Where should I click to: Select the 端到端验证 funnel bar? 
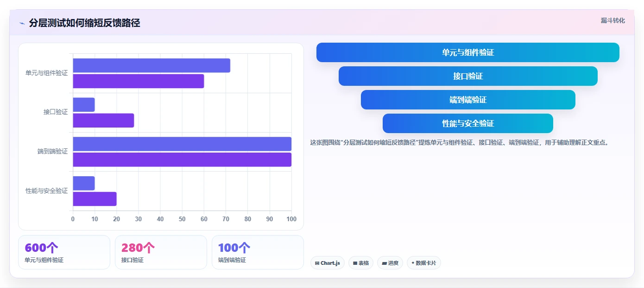[468, 100]
